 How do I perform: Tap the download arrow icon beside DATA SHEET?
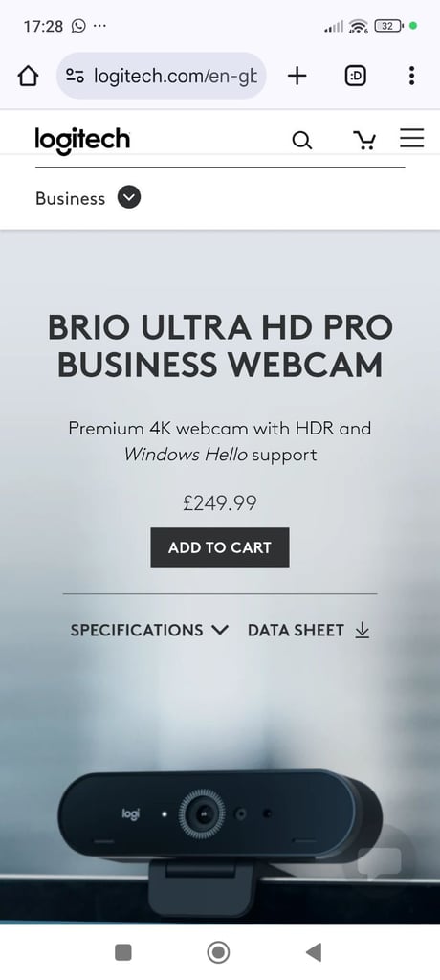point(362,631)
